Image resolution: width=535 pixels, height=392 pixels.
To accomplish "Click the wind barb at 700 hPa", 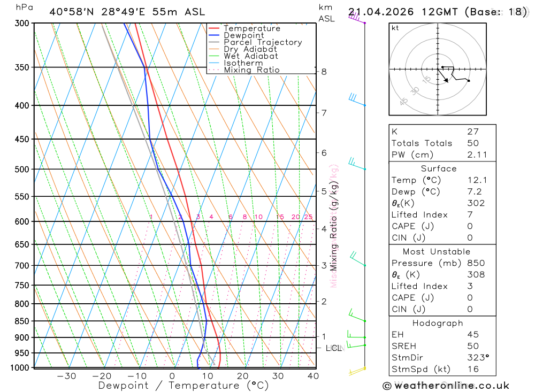I will pos(357,259).
